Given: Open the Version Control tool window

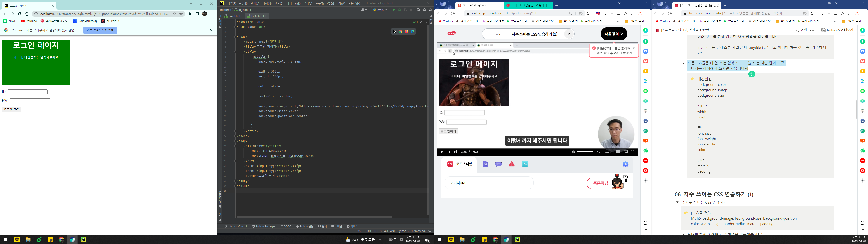Looking at the screenshot, I should tap(236, 226).
